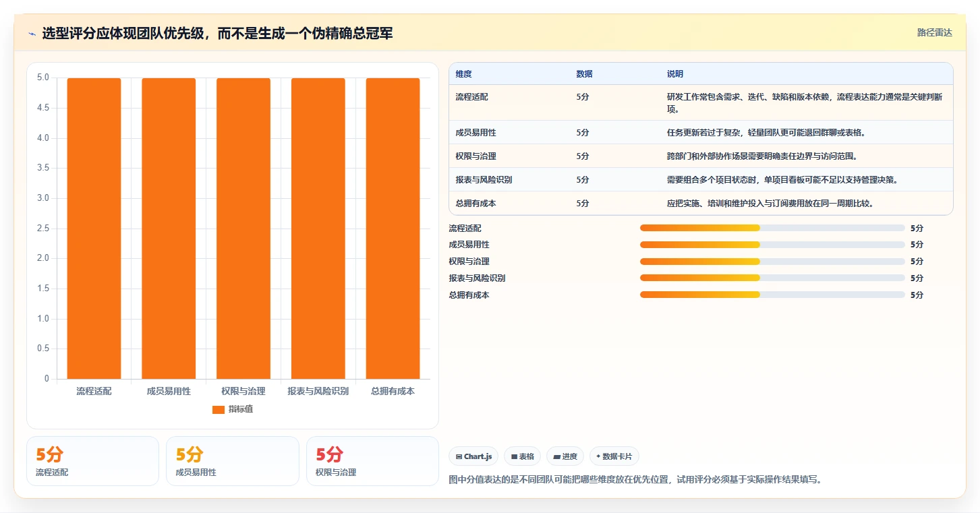The image size is (980, 513).
Task: Click the 5分 value beside the 权限与治理 progress bar
Action: click(x=917, y=262)
